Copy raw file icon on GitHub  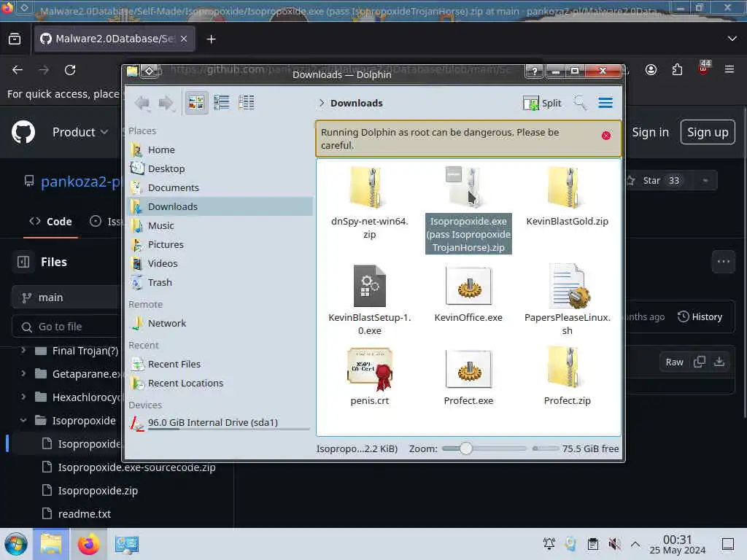click(x=700, y=362)
